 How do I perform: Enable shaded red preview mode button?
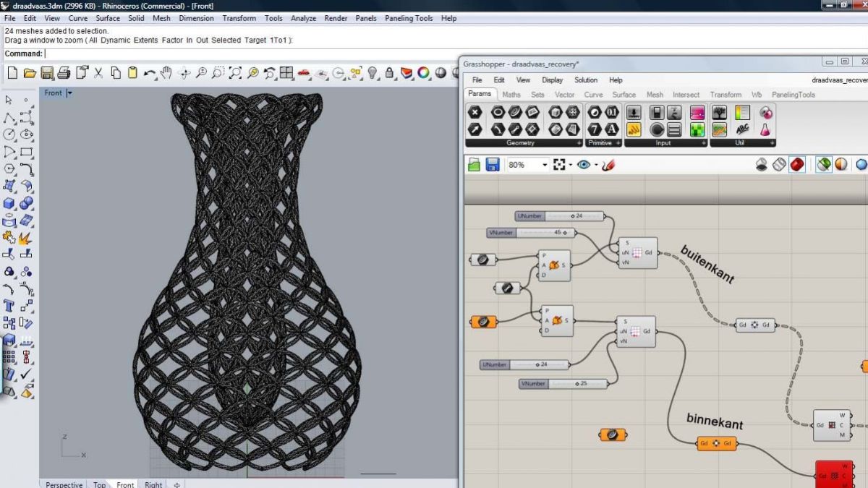pyautogui.click(x=797, y=165)
